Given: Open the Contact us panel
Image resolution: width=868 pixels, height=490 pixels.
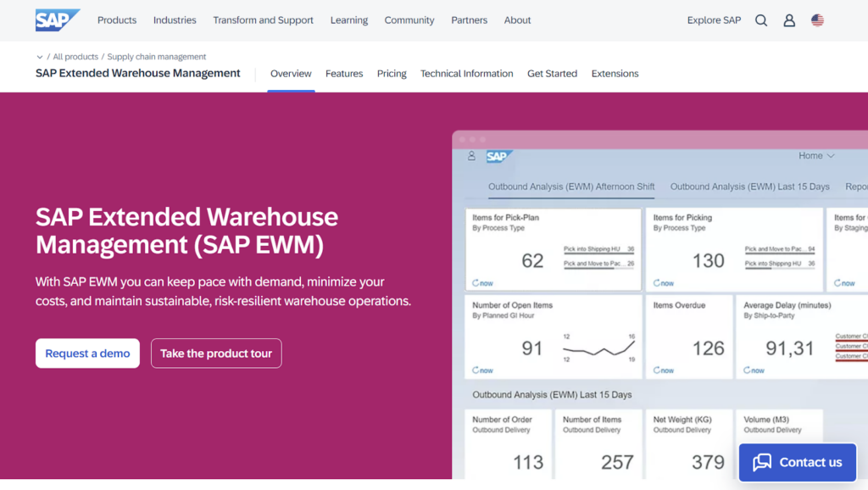Looking at the screenshot, I should click(x=797, y=462).
